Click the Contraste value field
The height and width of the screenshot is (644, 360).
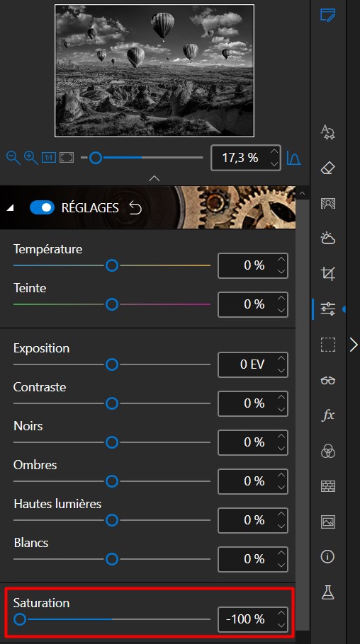pos(252,403)
